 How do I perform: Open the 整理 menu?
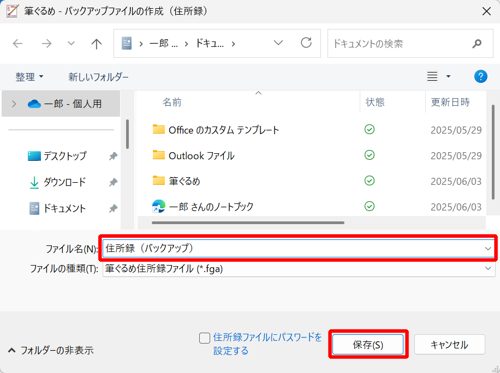[29, 77]
